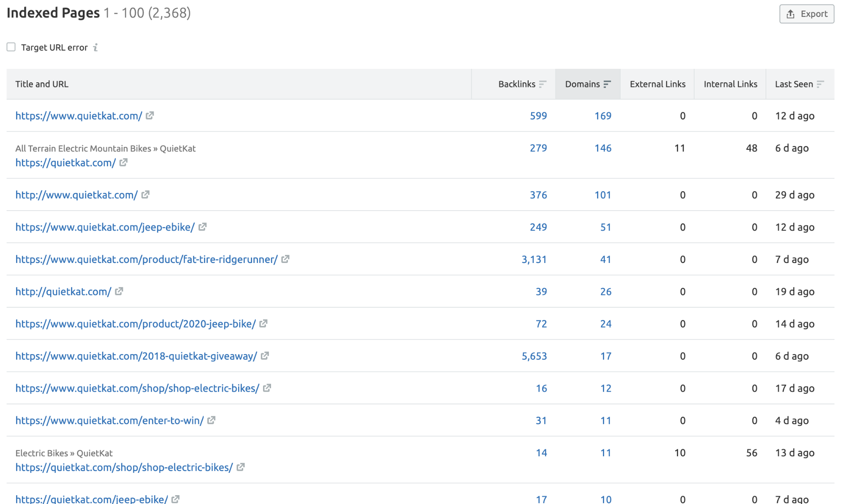Viewport: 844px width, 504px height.
Task: Click the sort icon on the Domains column
Action: click(x=608, y=84)
